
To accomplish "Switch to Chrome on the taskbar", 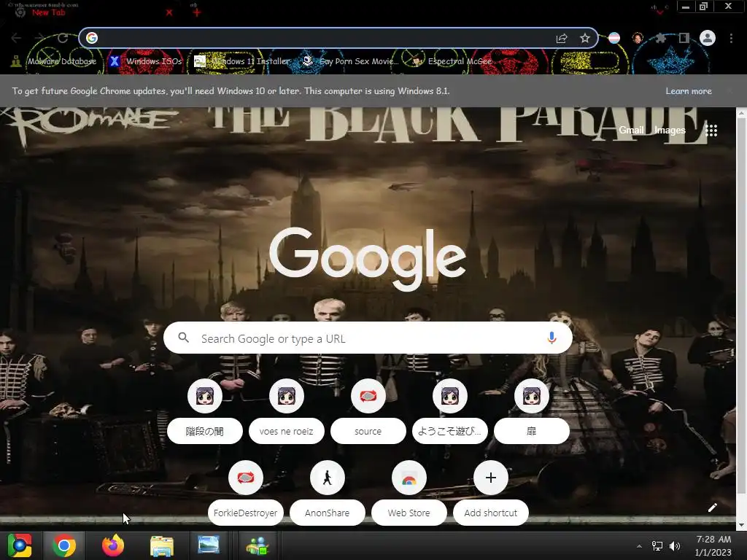I will tap(64, 545).
